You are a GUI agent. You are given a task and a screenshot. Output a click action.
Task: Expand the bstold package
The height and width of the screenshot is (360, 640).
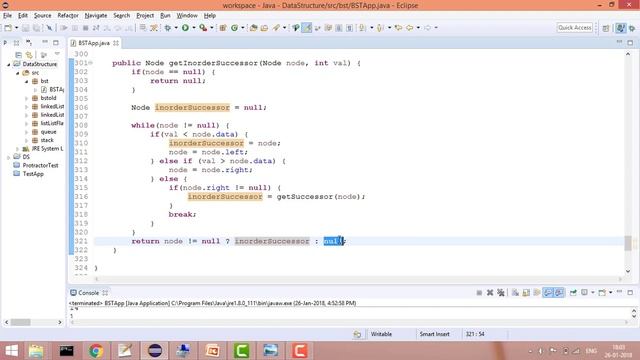27,98
